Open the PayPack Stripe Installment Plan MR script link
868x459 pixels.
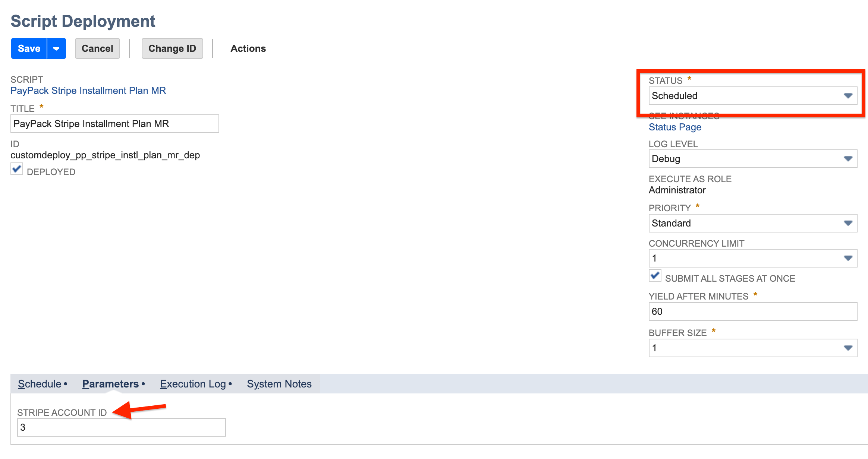tap(88, 90)
